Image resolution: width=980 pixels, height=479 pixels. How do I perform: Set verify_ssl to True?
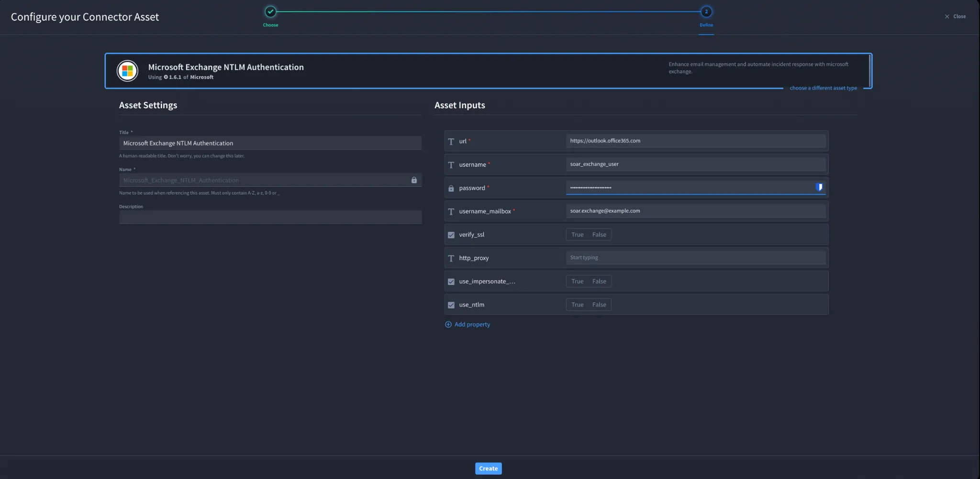coord(577,235)
